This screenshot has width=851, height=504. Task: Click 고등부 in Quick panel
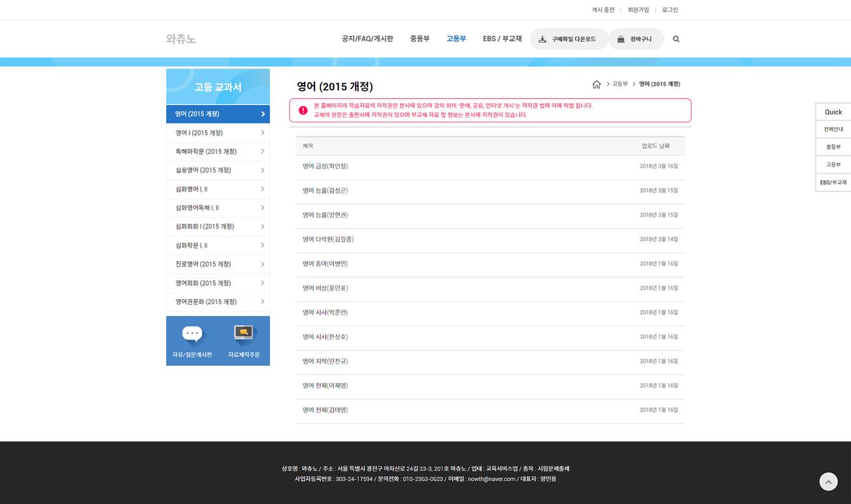[x=833, y=164]
